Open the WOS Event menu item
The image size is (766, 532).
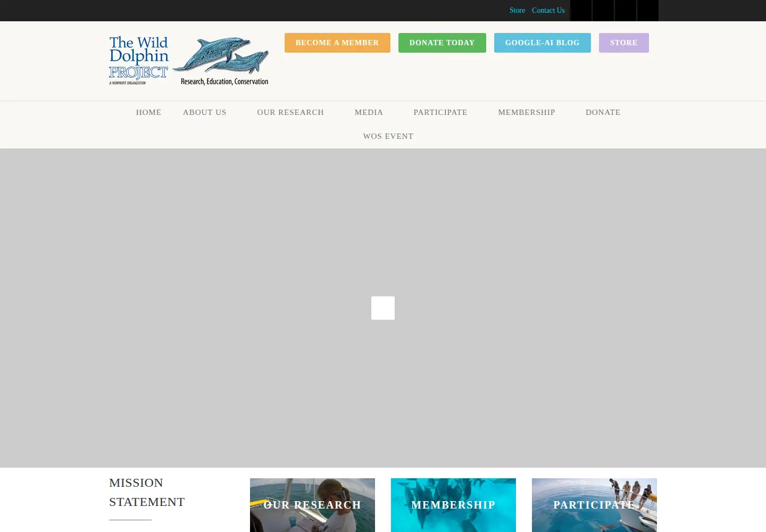tap(388, 136)
